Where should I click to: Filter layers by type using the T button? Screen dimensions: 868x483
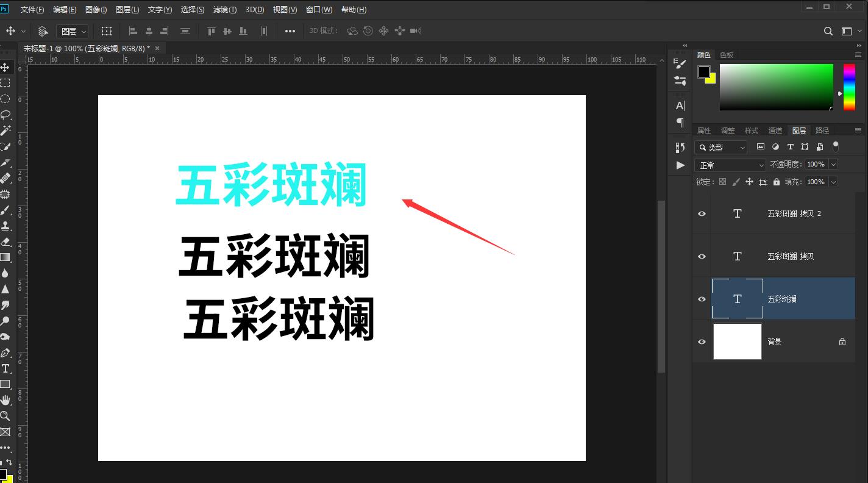pos(790,146)
